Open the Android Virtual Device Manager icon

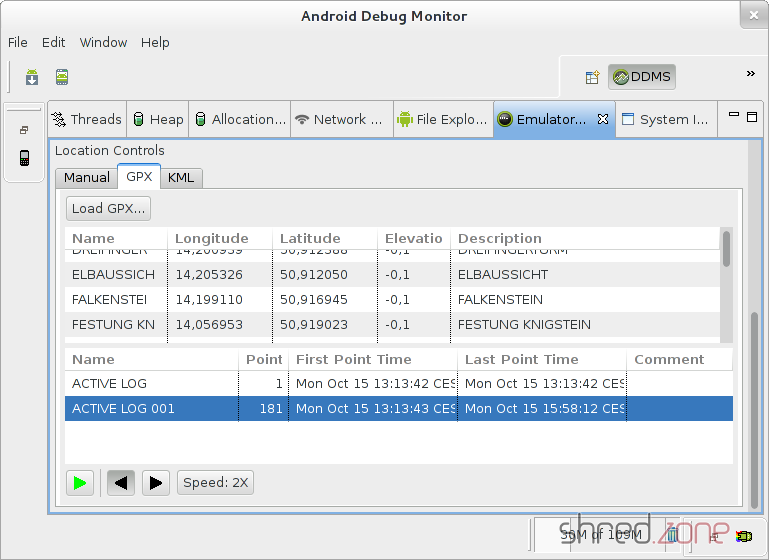point(62,77)
